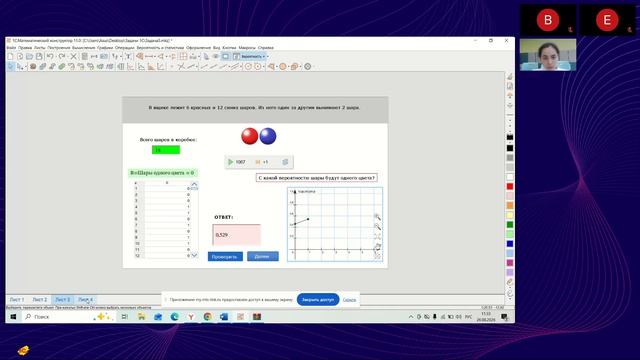Click the blue Закрыть доступ button

pos(318,300)
